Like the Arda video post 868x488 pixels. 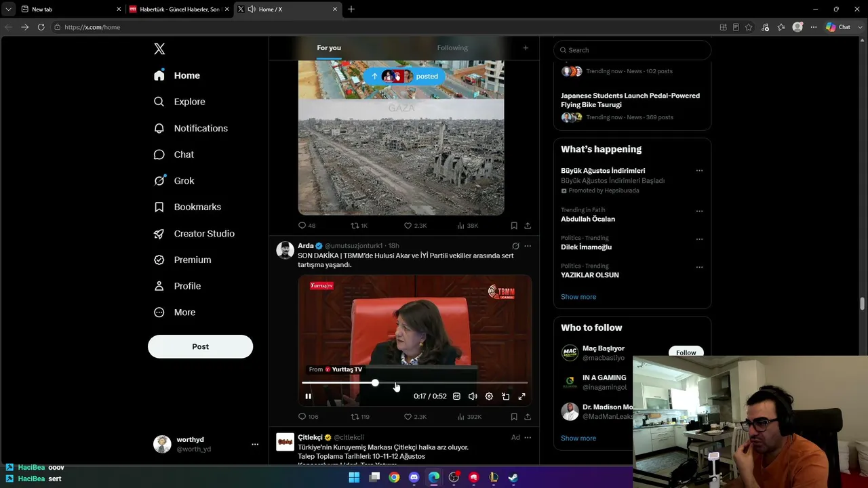[415, 417]
